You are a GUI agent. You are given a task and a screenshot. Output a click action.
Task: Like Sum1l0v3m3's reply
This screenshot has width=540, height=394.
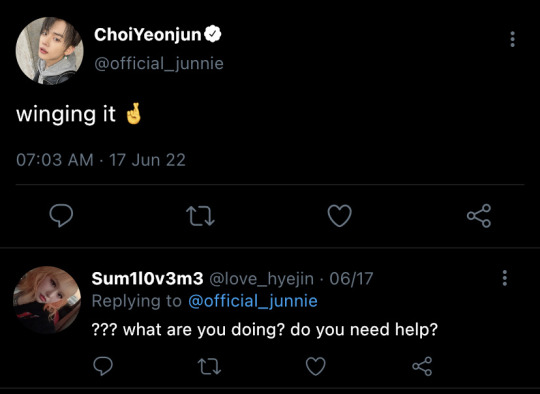tap(316, 366)
